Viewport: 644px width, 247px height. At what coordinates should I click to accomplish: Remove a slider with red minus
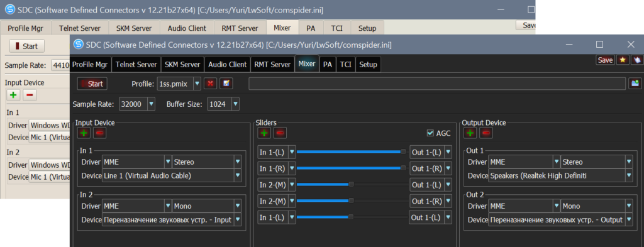pos(280,133)
